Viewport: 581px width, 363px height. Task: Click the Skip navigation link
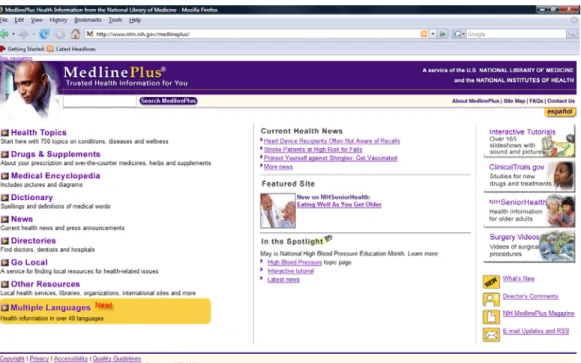16,58
